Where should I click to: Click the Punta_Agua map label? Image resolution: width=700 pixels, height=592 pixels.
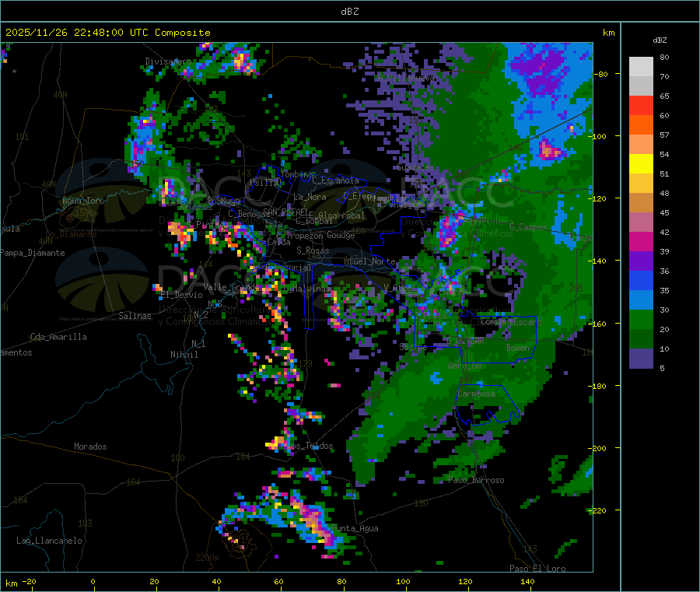tap(355, 529)
